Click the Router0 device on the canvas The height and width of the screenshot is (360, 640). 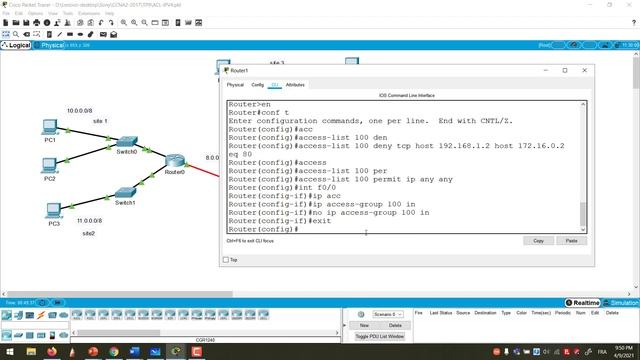pos(175,161)
